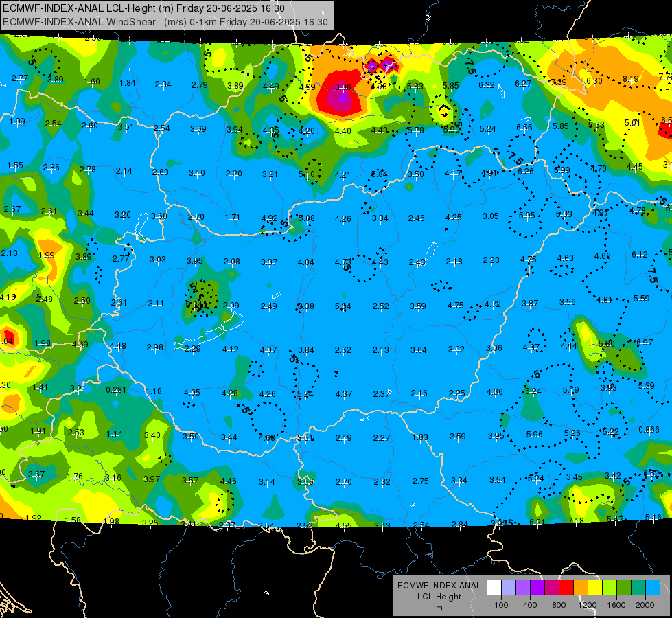Click the white legend swatch
The image size is (672, 618).
tap(494, 588)
